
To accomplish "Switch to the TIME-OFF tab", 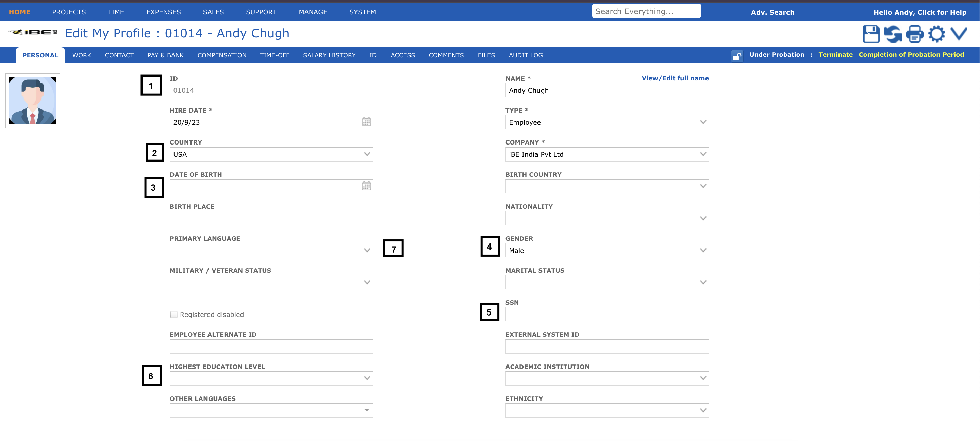I will 275,55.
